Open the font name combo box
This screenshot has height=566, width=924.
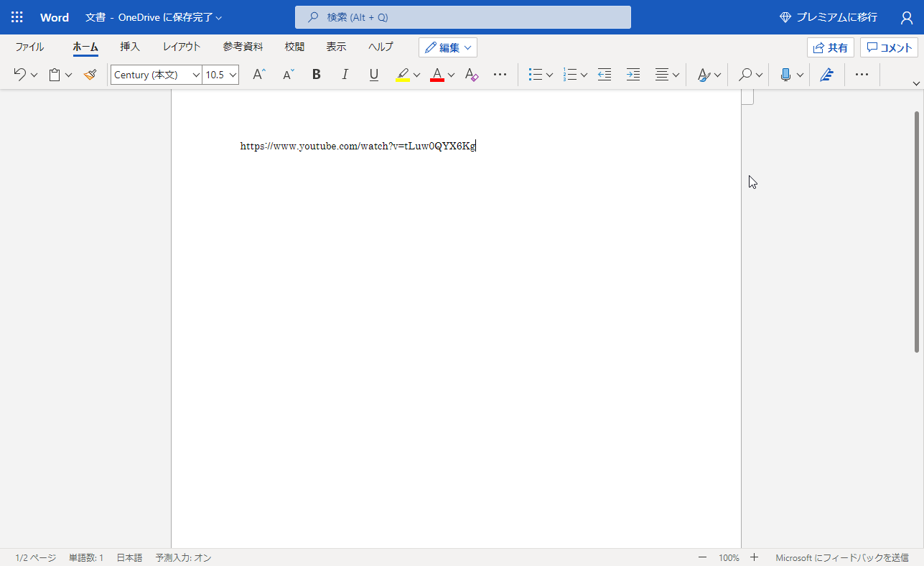pyautogui.click(x=157, y=74)
